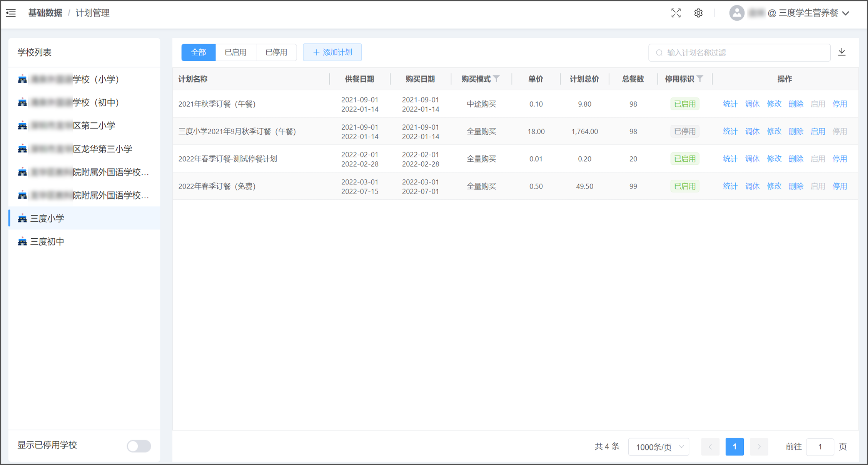The width and height of the screenshot is (868, 465).
Task: Click download/export icon in top right
Action: 840,52
